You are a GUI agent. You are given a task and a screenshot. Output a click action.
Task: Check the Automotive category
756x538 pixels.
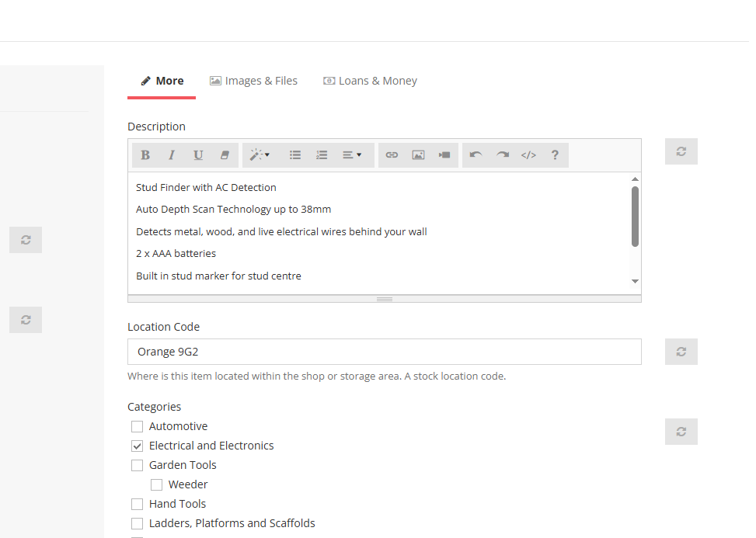point(138,427)
